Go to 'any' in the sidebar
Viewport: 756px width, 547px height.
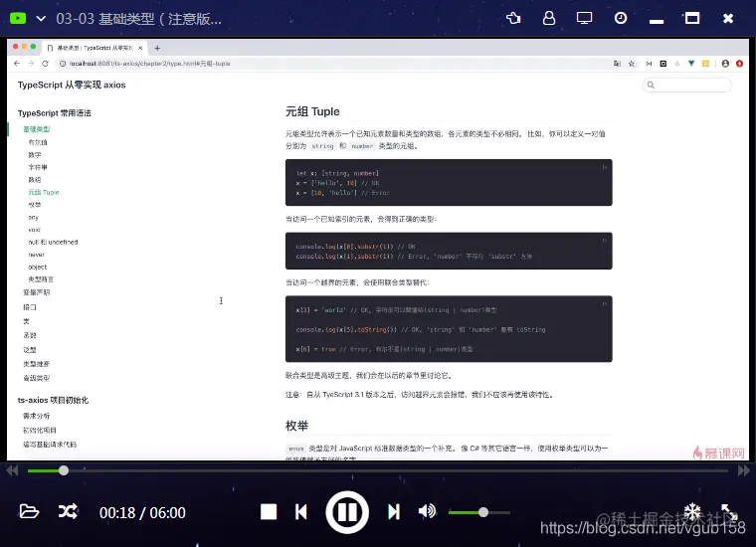33,218
